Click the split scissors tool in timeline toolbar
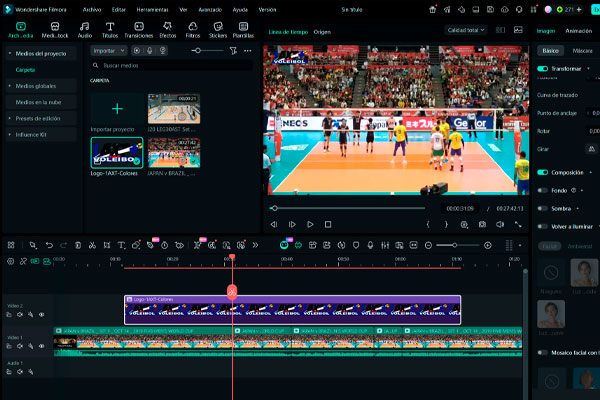The width and height of the screenshot is (600, 400). pos(91,245)
